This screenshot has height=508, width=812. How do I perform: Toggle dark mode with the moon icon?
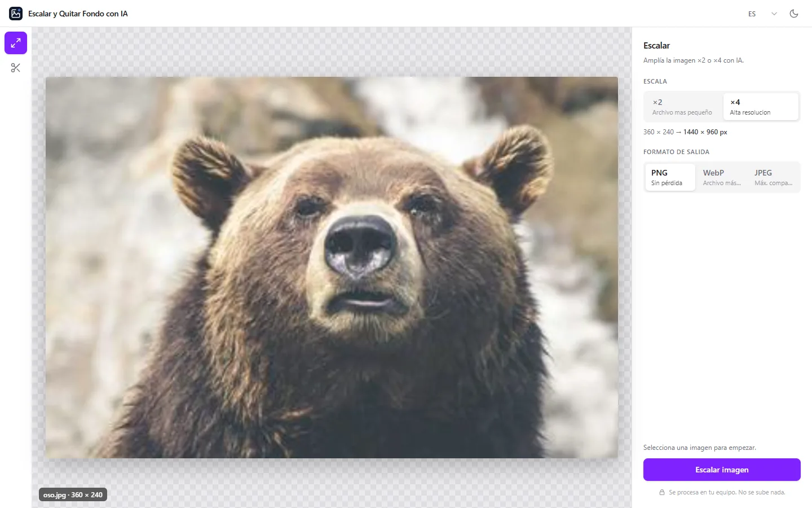[x=794, y=14]
